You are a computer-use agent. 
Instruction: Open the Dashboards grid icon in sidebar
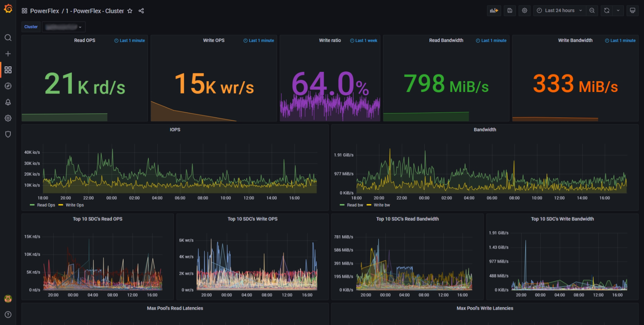pos(8,70)
